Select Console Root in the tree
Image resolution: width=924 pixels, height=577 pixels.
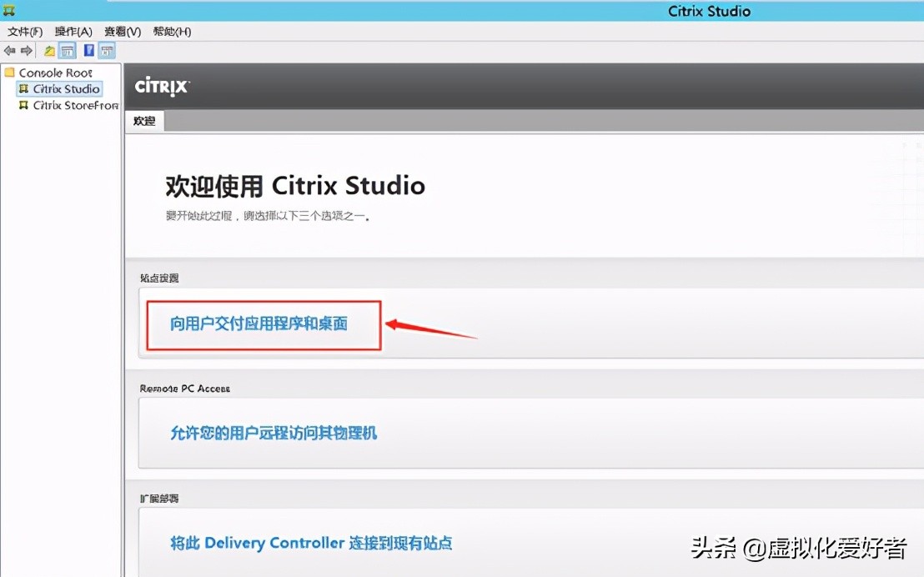[x=55, y=73]
